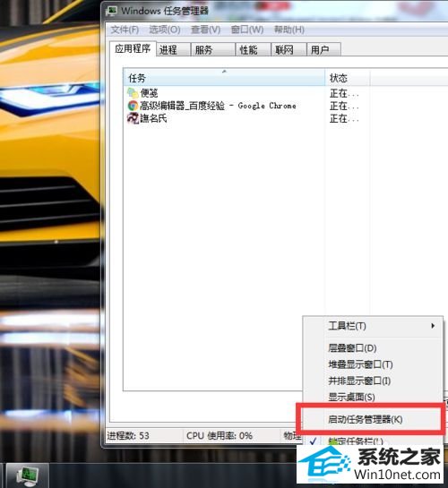Image resolution: width=448 pixels, height=488 pixels.
Task: Open the 文件(F) menu
Action: coord(125,30)
